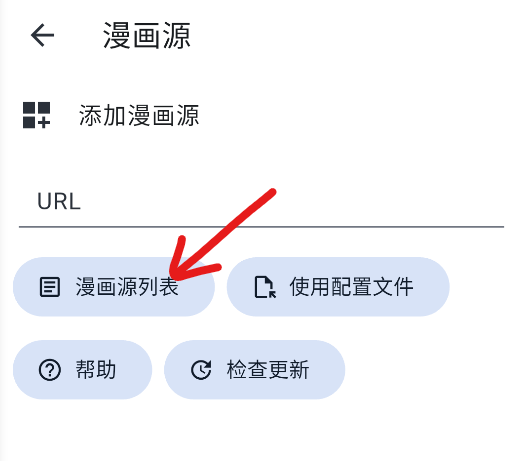Click the add-source grid plus icon

[36, 115]
